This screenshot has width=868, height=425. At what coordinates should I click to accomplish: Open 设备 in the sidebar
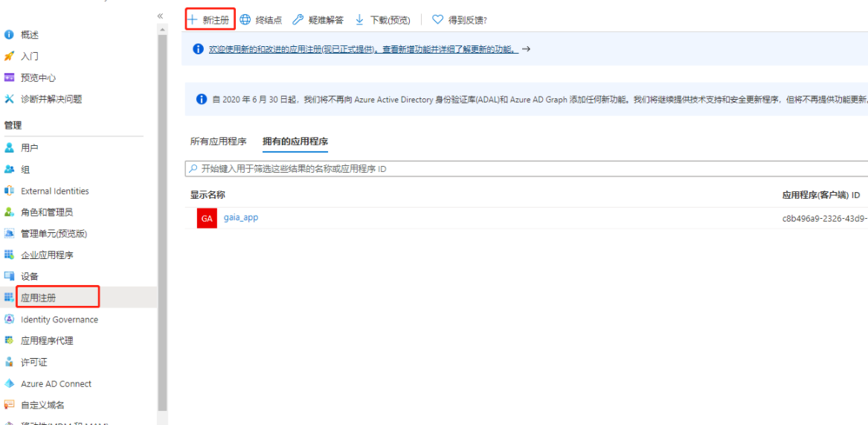[29, 276]
